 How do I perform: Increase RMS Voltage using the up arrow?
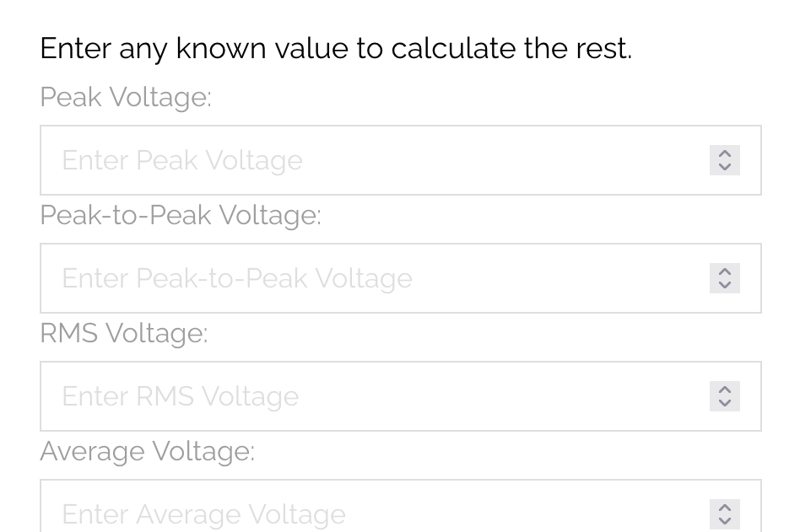coord(725,390)
